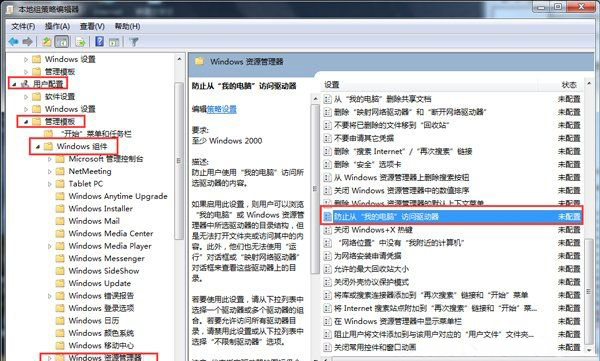Expand the NetMeeting tree node arrow
Viewport: 600px width, 361px height.
[x=50, y=172]
